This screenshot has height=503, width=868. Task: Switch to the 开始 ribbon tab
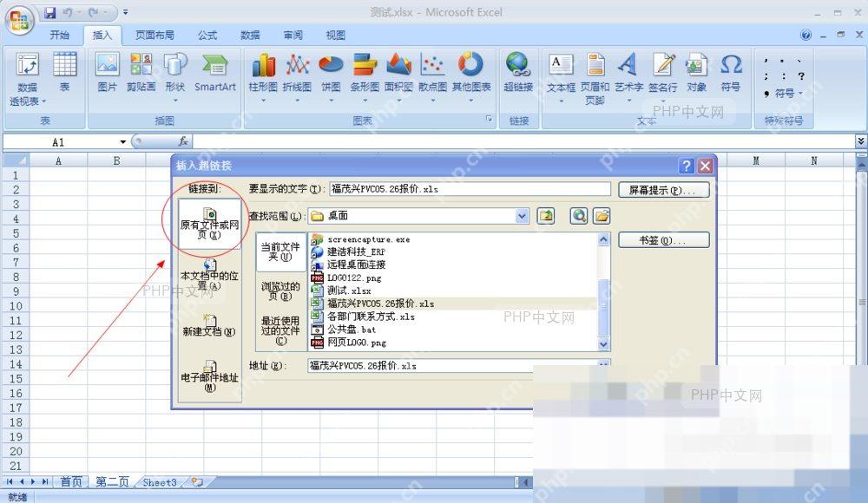60,35
